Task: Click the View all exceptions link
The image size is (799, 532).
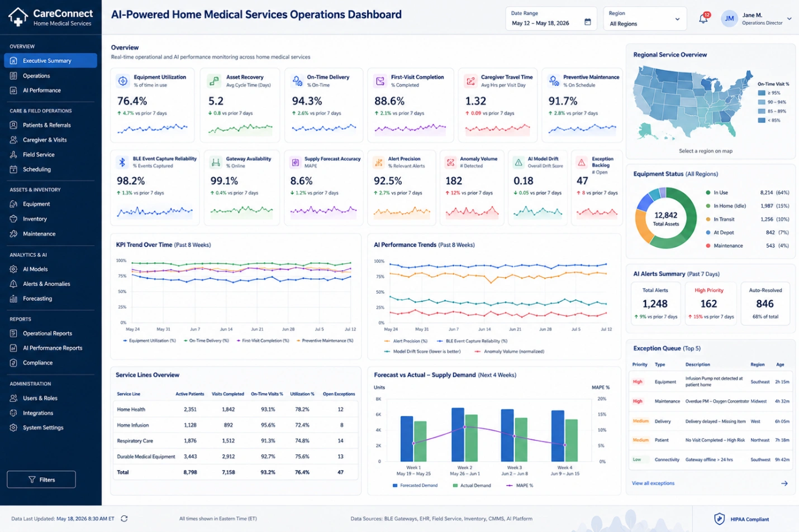Action: pos(653,483)
